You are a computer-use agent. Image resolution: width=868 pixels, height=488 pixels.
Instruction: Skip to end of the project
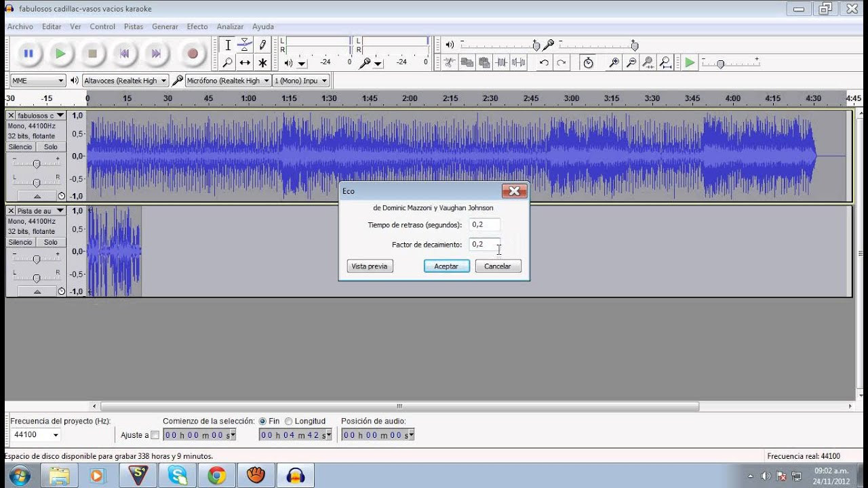click(x=156, y=54)
